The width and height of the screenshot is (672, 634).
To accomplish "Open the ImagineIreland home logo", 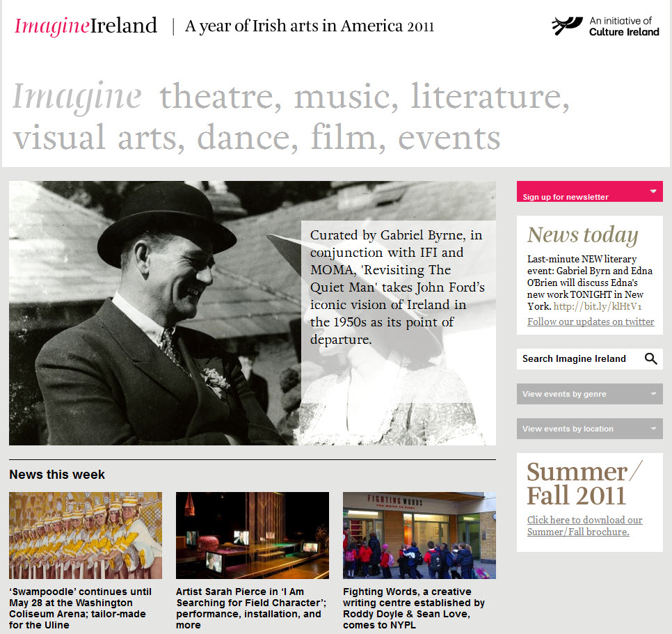I will pos(86,26).
